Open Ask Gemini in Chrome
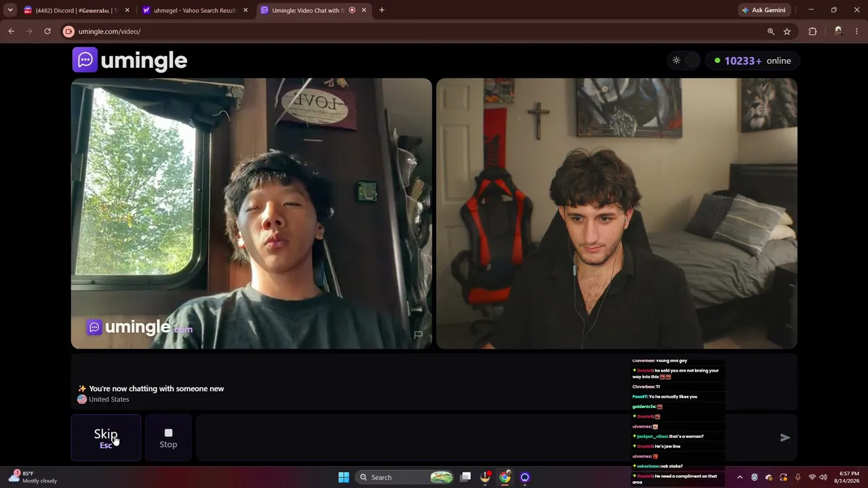Viewport: 868px width, 488px height. click(x=763, y=10)
